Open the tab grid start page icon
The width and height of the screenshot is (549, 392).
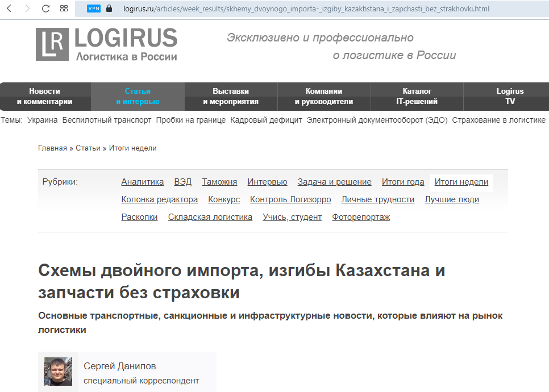64,9
